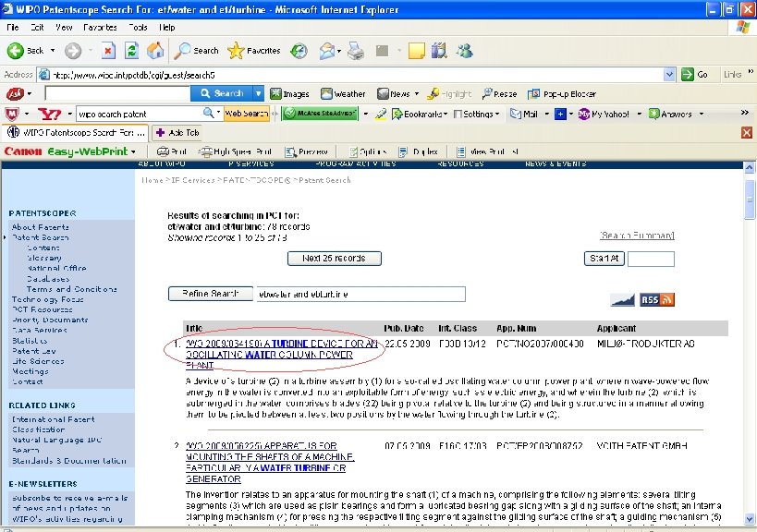This screenshot has width=757, height=532.
Task: Open the History clock icon
Action: point(299,51)
